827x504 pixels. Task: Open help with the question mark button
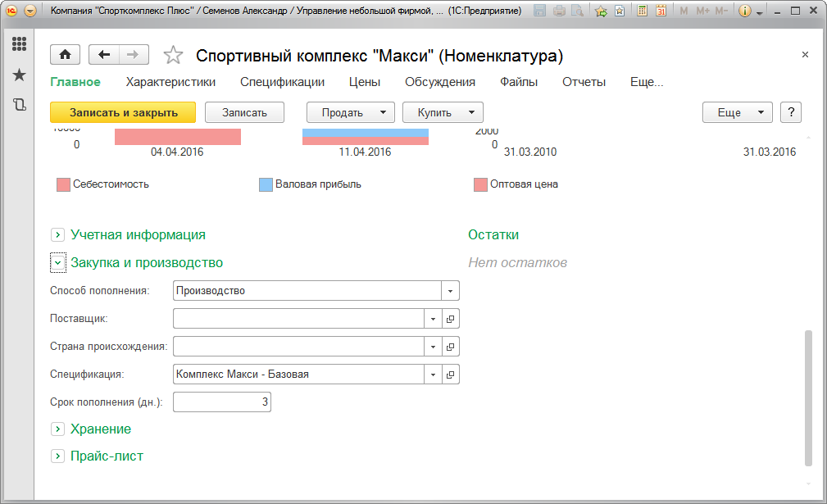(x=791, y=112)
